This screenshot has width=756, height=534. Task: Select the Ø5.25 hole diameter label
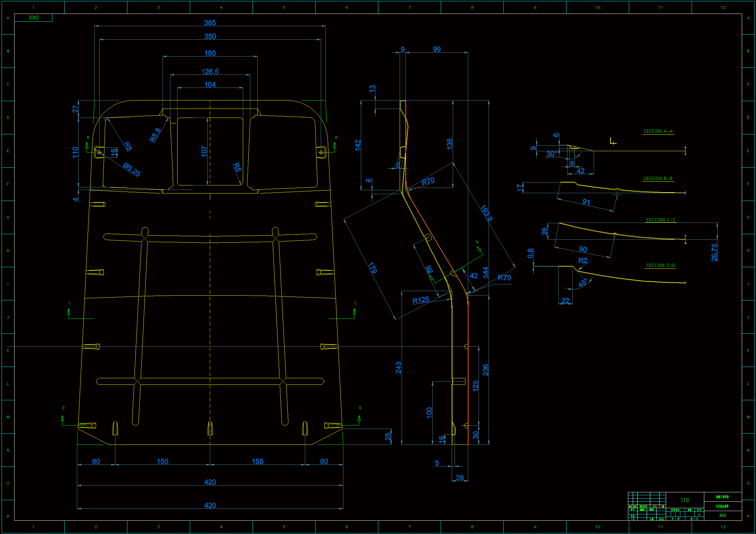(132, 170)
